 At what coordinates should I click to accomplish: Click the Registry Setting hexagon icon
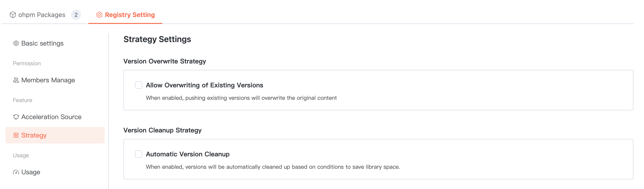99,15
